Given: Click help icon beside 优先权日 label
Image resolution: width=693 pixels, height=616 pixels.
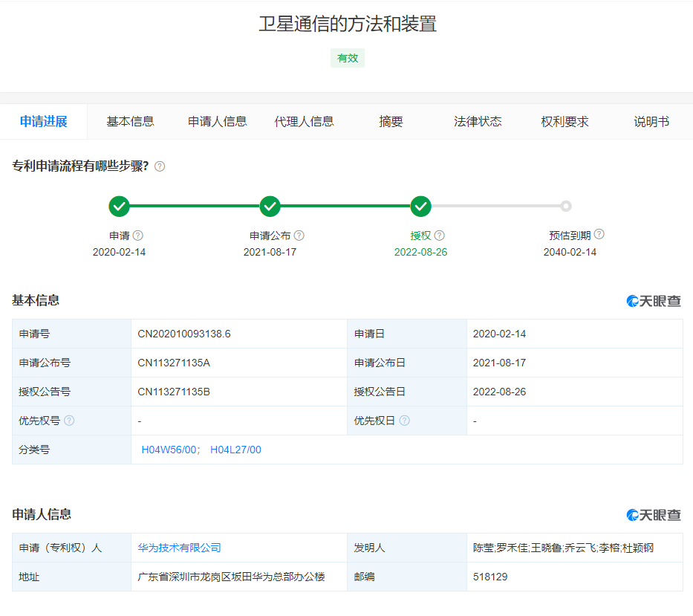Looking at the screenshot, I should 404,421.
